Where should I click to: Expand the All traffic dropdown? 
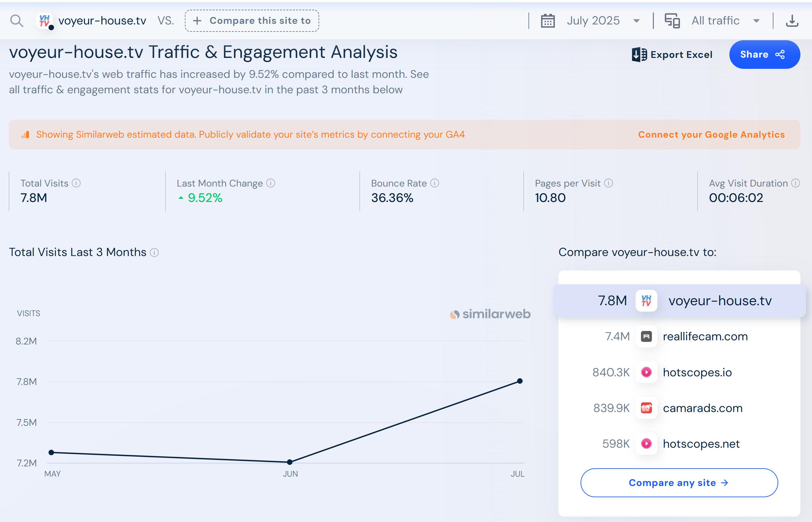pos(756,21)
